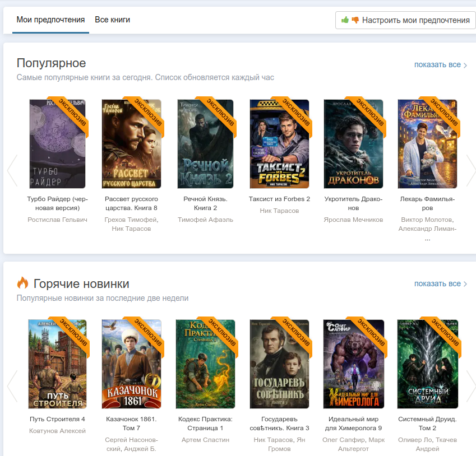Image resolution: width=476 pixels, height=456 pixels.
Task: Click title Речной Князь. Книга 2
Action: click(205, 203)
